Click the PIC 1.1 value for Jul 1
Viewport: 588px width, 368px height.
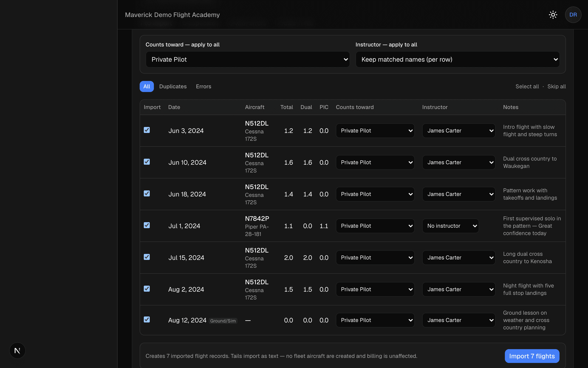click(x=324, y=226)
